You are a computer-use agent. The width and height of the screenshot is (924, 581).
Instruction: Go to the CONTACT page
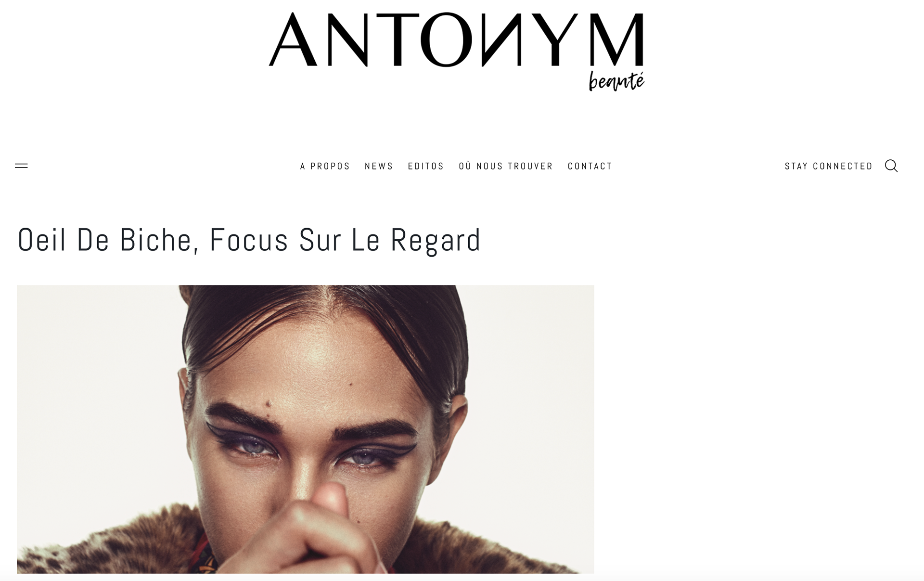point(590,166)
